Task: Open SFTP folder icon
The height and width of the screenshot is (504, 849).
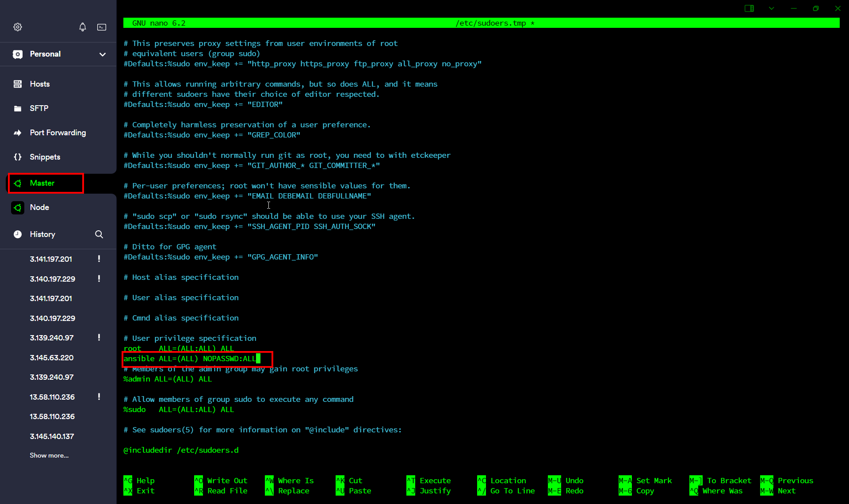Action: pyautogui.click(x=18, y=108)
